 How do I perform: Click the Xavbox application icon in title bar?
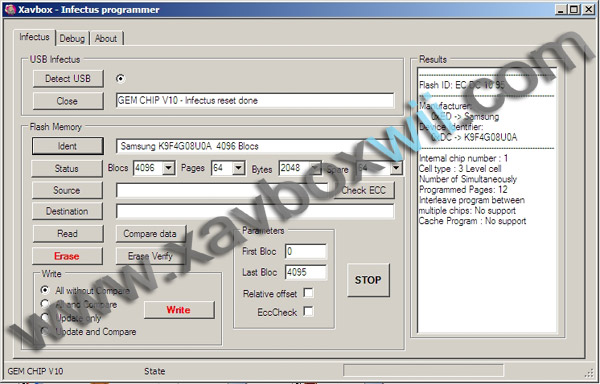(10, 10)
